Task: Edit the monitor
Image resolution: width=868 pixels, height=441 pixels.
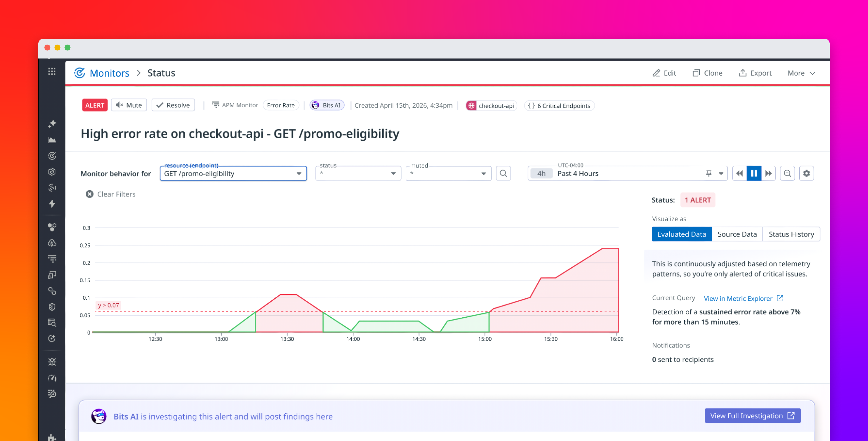Action: point(664,73)
